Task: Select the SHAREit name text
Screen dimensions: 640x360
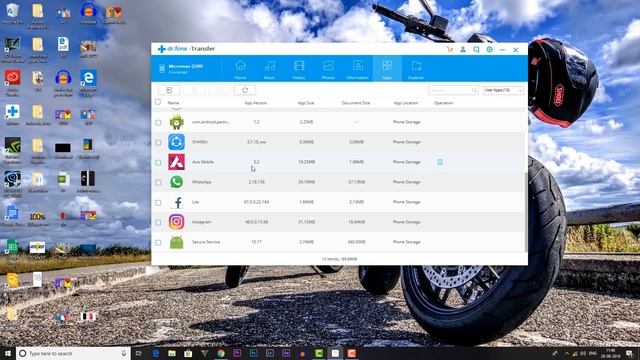Action: point(200,142)
